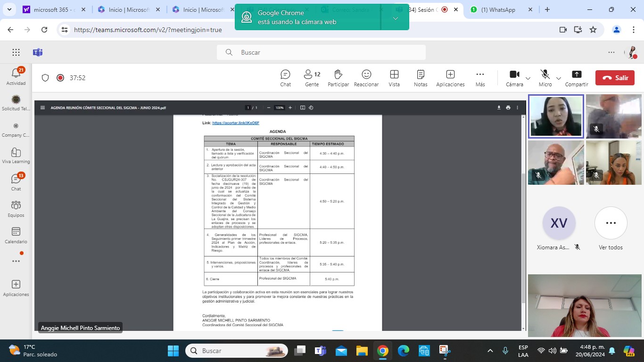Zoom in the PDF with plus

tap(290, 107)
